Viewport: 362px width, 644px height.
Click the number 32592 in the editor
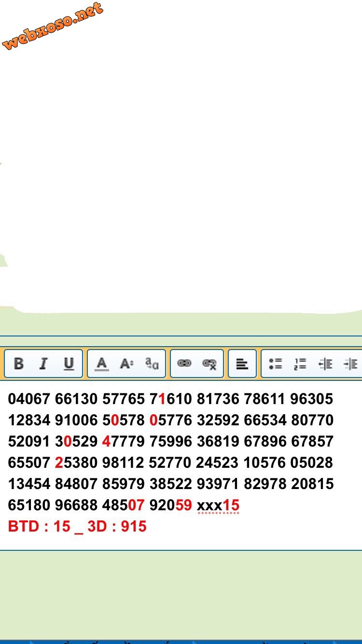click(x=218, y=420)
